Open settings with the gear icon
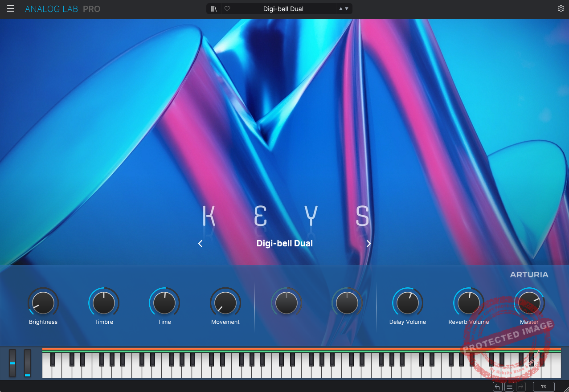The image size is (569, 392). (561, 9)
